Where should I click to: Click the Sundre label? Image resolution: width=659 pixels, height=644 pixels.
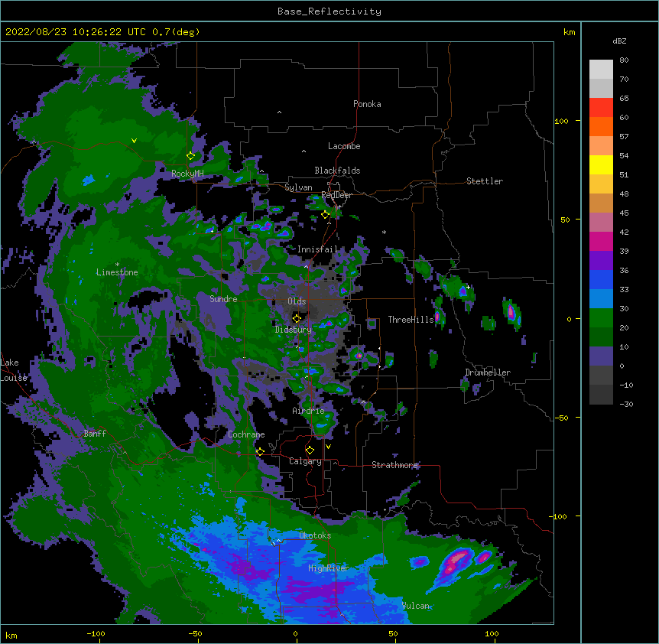(x=223, y=299)
